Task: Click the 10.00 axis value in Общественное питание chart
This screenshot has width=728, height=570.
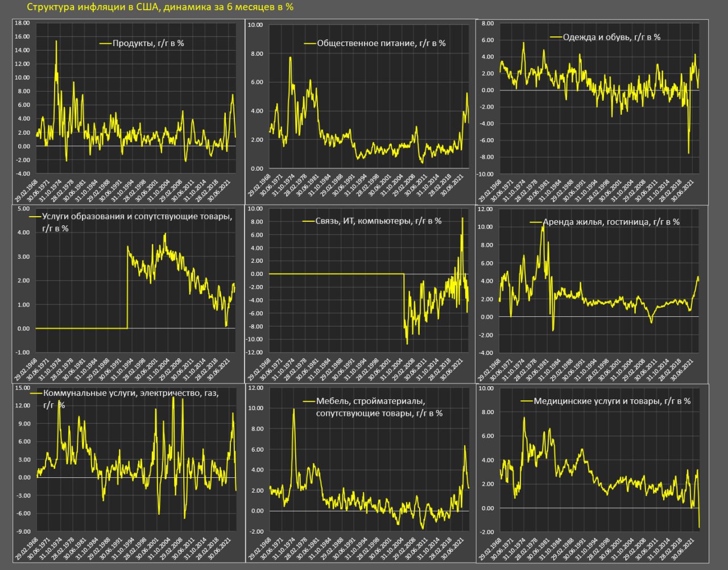Action: [x=255, y=25]
